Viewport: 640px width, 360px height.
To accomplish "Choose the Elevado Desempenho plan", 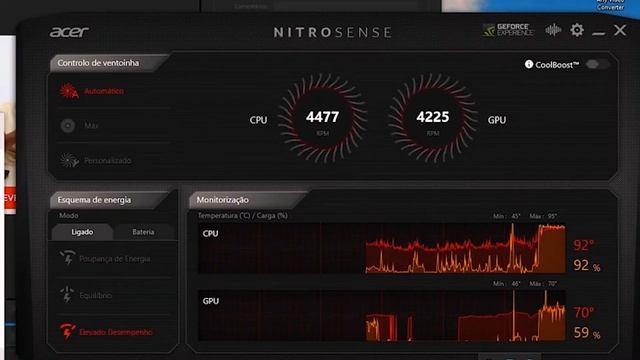I will pyautogui.click(x=116, y=332).
